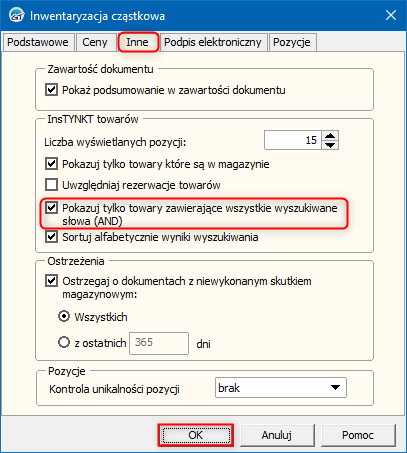407x453 pixels.
Task: Decrease the displayed positions count with down arrow
Action: coord(330,145)
